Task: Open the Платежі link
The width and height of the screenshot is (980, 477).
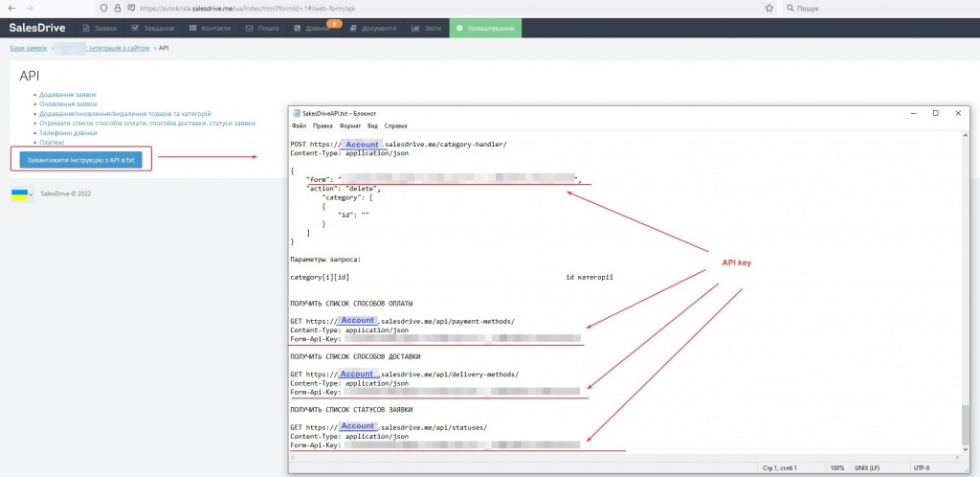Action: coord(52,143)
